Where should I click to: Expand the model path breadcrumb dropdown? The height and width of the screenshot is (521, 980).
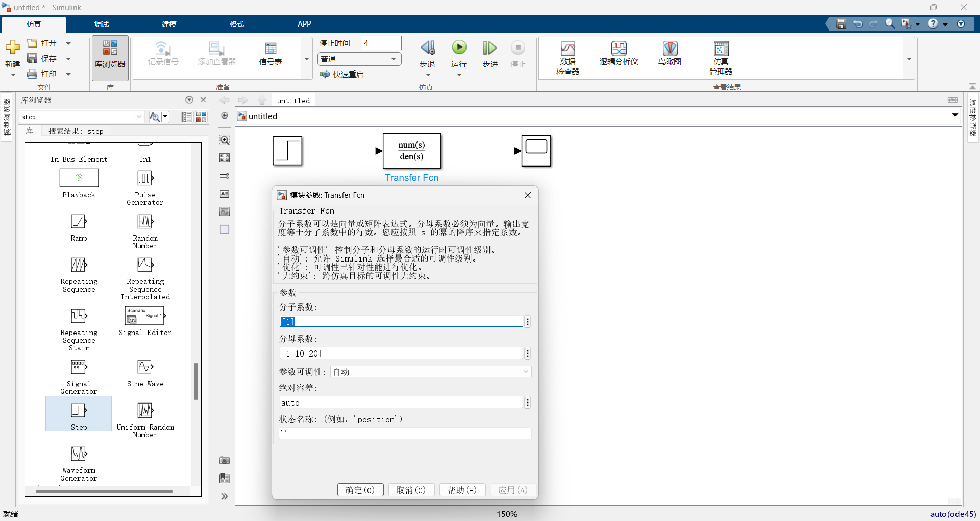955,115
